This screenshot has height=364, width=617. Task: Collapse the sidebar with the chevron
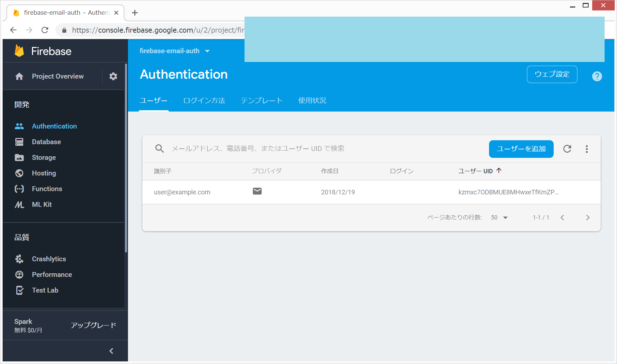pyautogui.click(x=111, y=351)
